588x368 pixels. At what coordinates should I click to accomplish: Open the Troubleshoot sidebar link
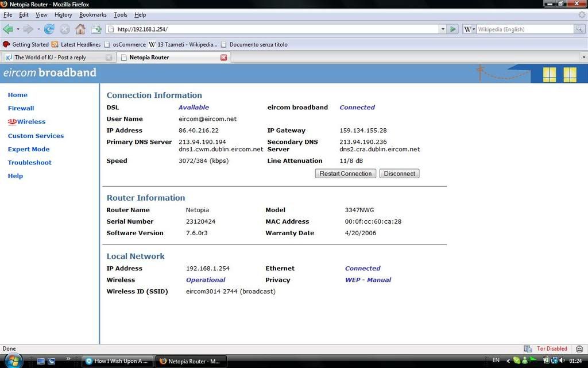pos(30,163)
